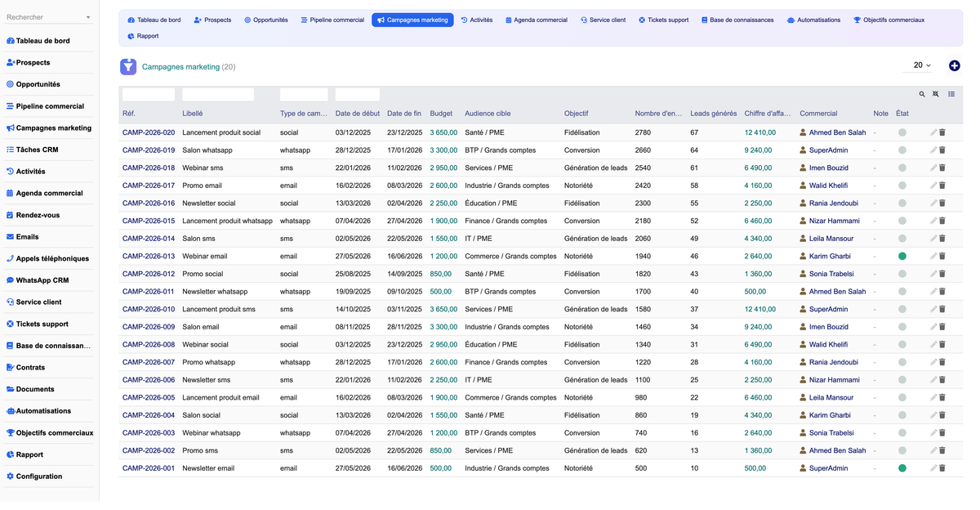Edit campaign CAMP-2026-008 pencil icon

[933, 344]
